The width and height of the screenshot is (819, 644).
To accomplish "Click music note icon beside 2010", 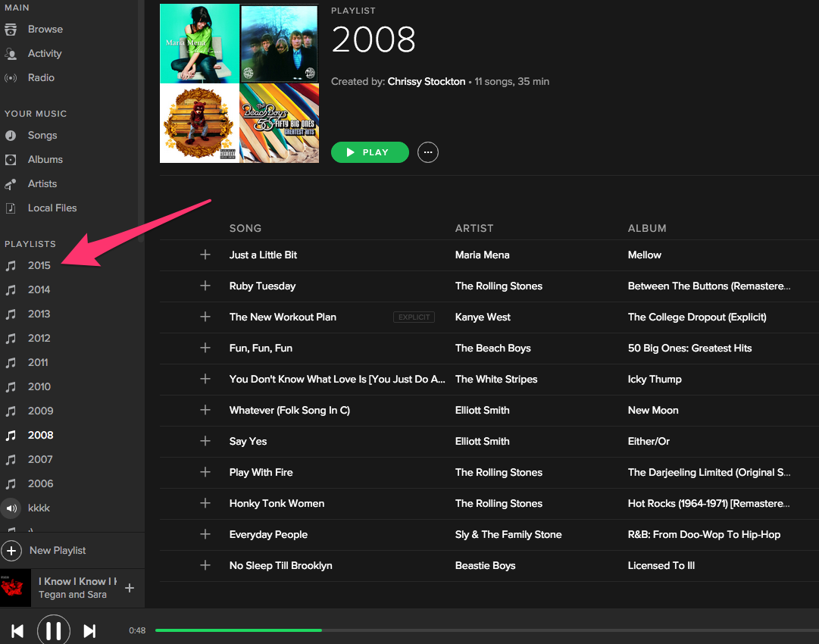I will [11, 387].
